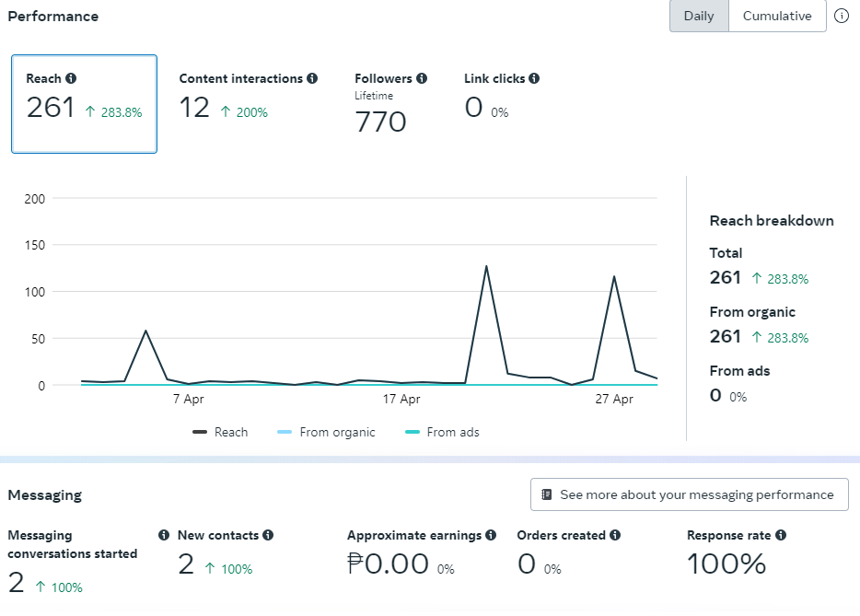Toggle From organic legend entry
This screenshot has width=860, height=616.
tap(327, 432)
